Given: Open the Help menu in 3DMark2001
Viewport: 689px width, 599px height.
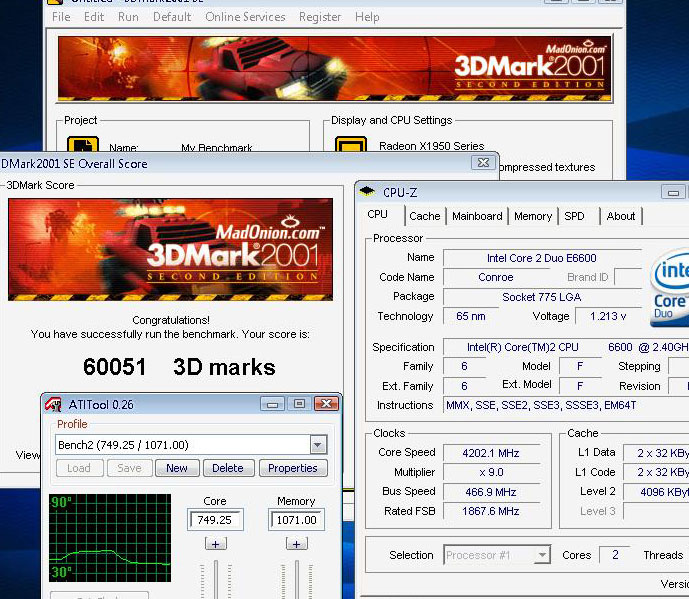Looking at the screenshot, I should click(x=367, y=17).
